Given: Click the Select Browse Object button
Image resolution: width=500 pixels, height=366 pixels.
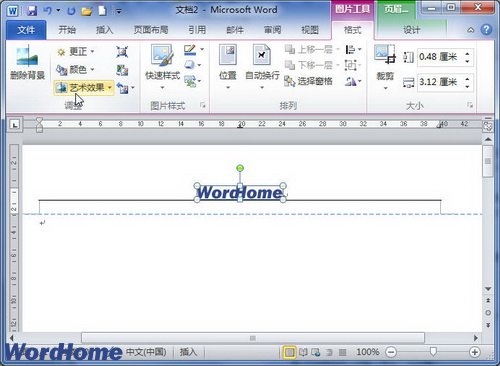Looking at the screenshot, I should pyautogui.click(x=488, y=313).
